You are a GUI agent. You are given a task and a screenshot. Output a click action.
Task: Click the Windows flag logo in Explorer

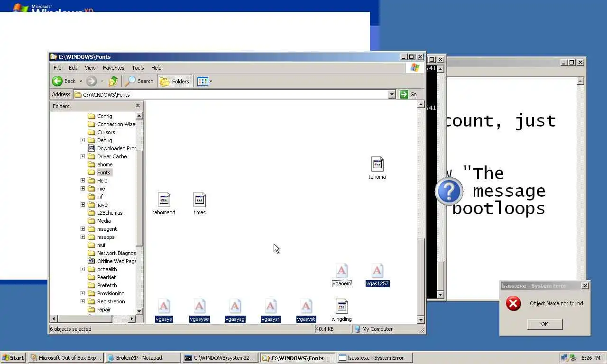pyautogui.click(x=415, y=68)
